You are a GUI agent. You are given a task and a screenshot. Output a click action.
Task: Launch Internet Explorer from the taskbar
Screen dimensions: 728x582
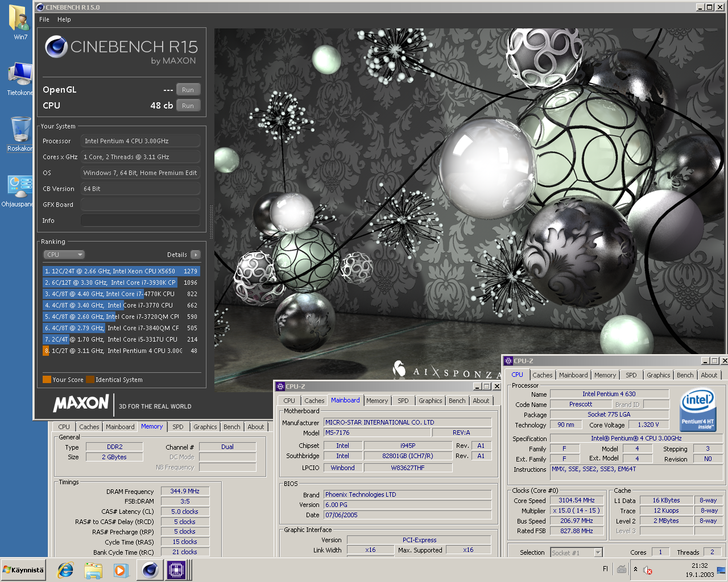(65, 570)
